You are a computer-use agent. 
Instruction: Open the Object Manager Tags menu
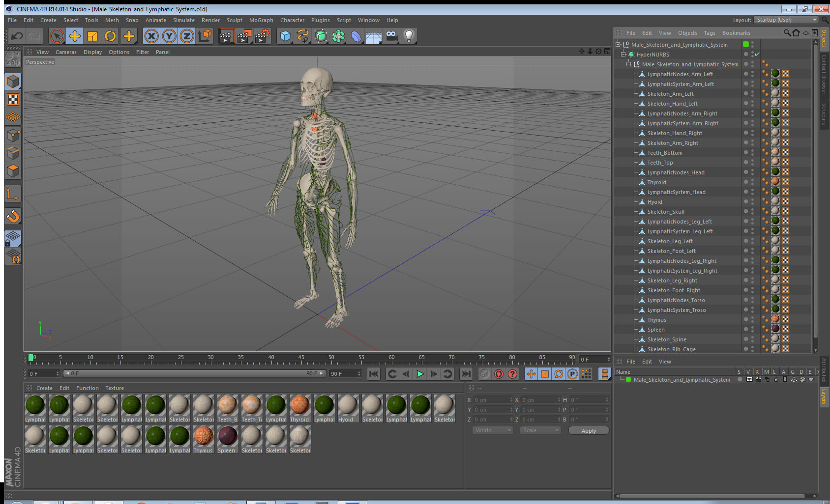[710, 33]
